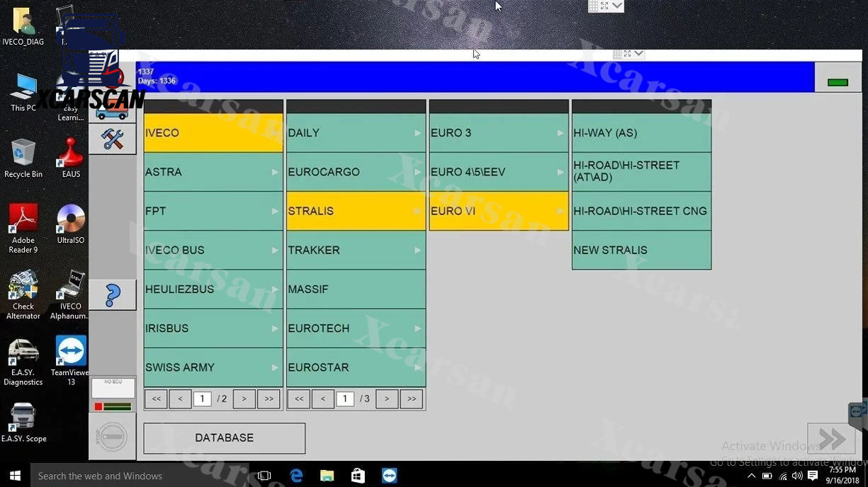Open Recycle Bin desktop icon

pos(23,159)
